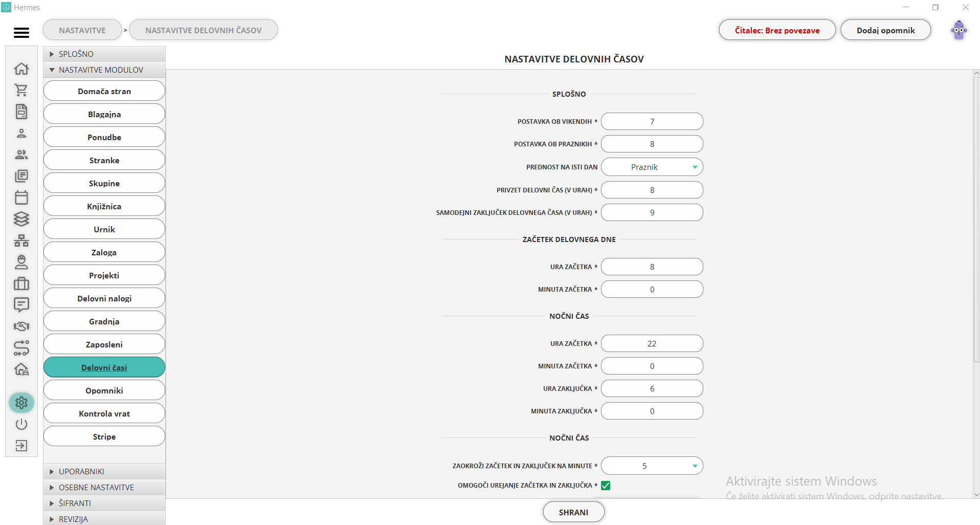Click the Privzet delovni čas field
The height and width of the screenshot is (525, 980).
pos(652,190)
